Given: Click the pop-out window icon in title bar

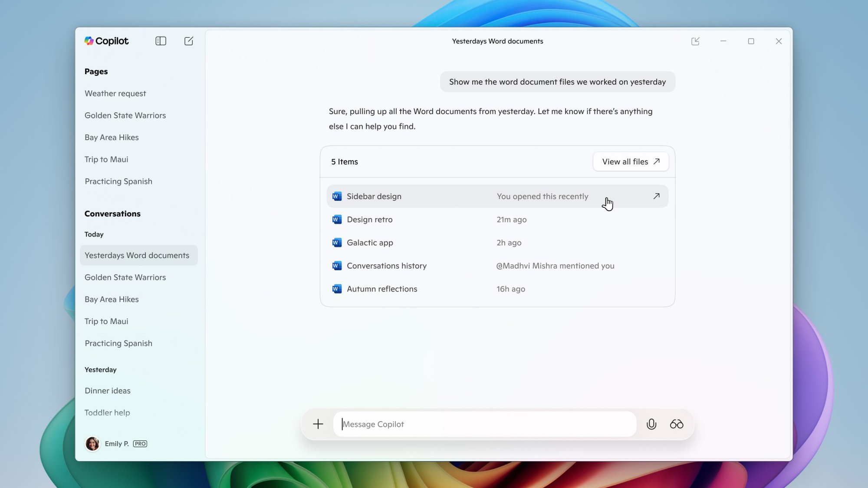Looking at the screenshot, I should (x=695, y=41).
